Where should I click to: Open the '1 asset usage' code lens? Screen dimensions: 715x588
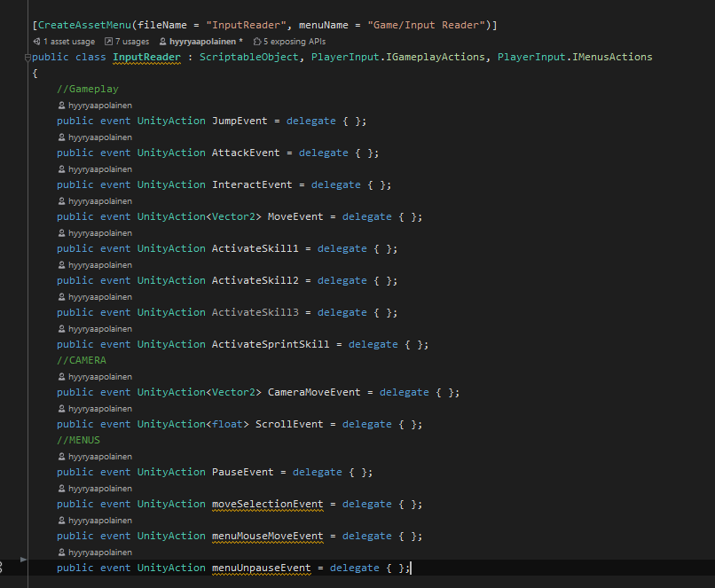64,42
